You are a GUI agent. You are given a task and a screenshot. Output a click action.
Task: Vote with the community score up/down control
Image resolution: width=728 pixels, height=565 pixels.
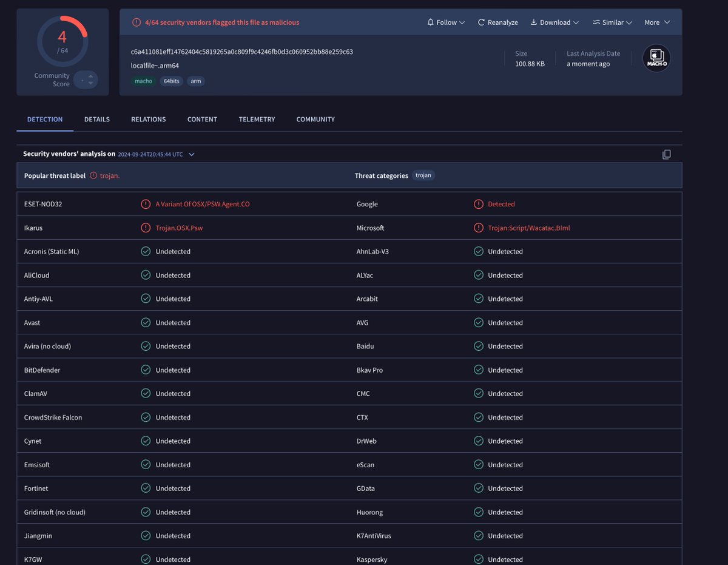tap(86, 80)
